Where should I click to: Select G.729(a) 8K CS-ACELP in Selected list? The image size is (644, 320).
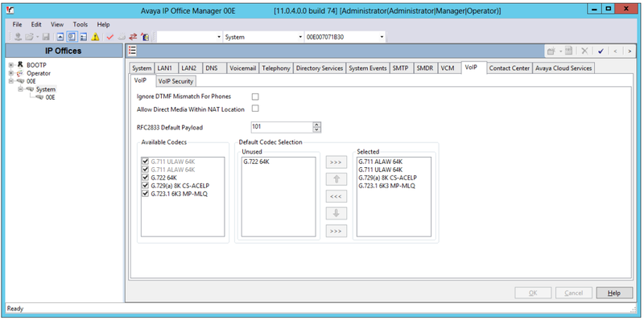387,178
